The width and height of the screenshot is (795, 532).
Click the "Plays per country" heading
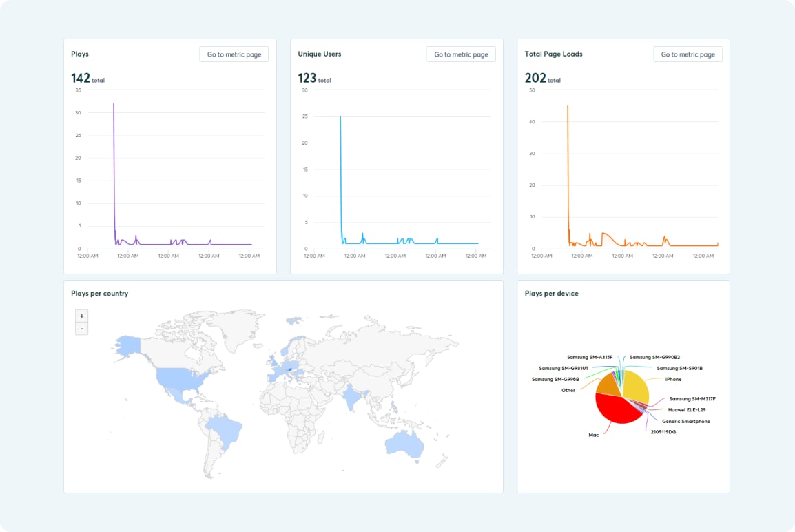click(x=99, y=293)
